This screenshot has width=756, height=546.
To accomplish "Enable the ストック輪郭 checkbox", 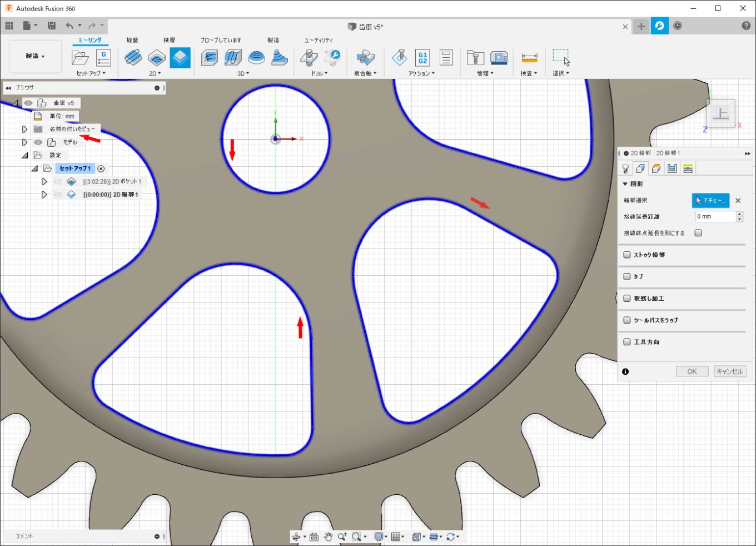I will tap(627, 255).
